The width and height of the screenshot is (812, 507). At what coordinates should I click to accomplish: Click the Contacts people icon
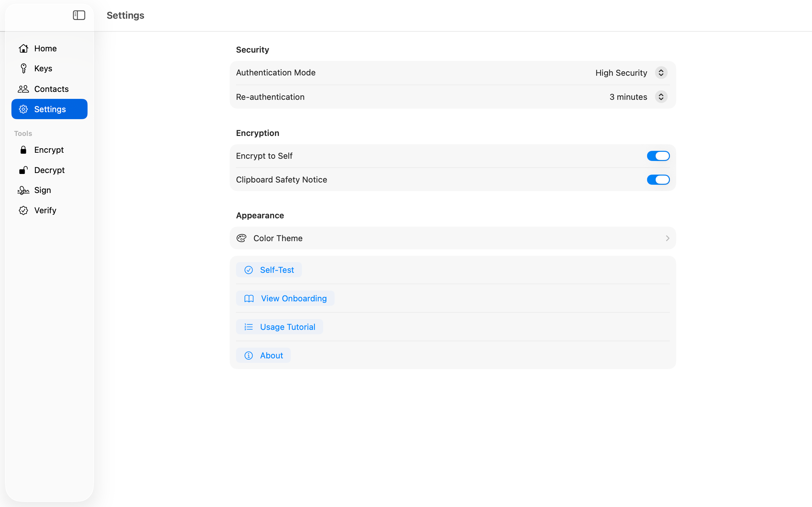tap(23, 89)
